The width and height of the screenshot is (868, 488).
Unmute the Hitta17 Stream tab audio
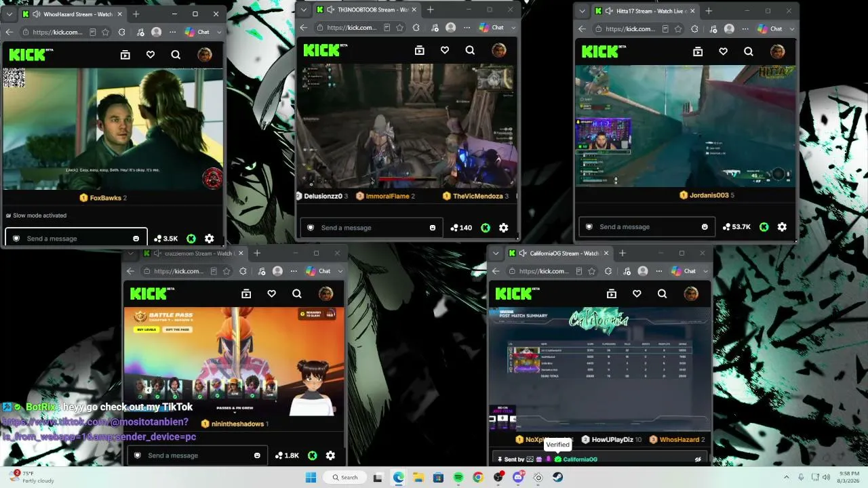tap(610, 11)
